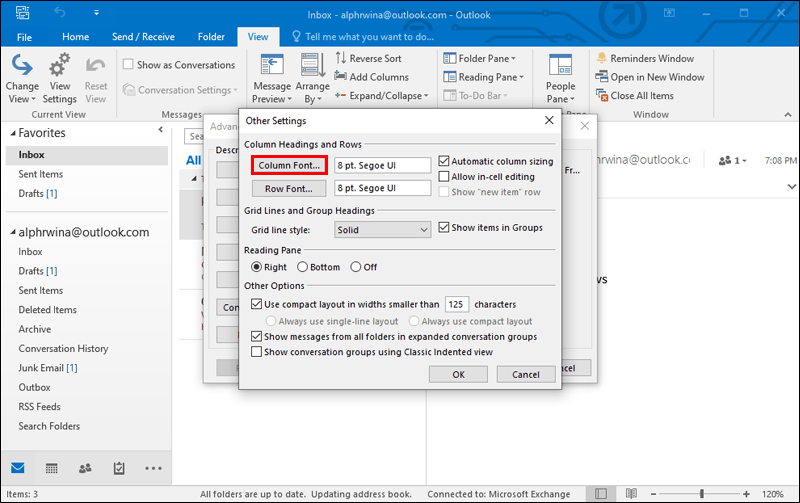Open the Send / Receive tab
Image resolution: width=800 pixels, height=503 pixels.
pyautogui.click(x=143, y=37)
